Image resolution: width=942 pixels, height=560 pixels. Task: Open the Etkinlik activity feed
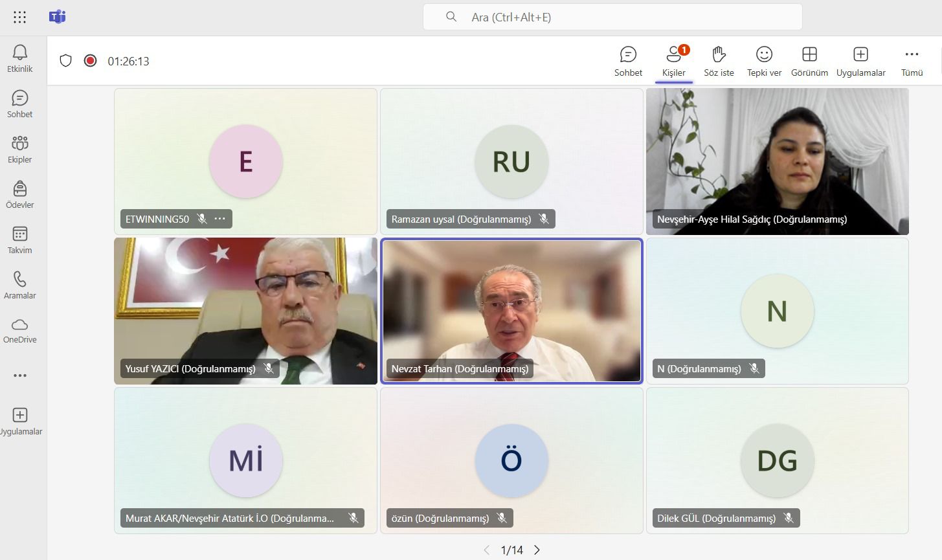[x=20, y=58]
